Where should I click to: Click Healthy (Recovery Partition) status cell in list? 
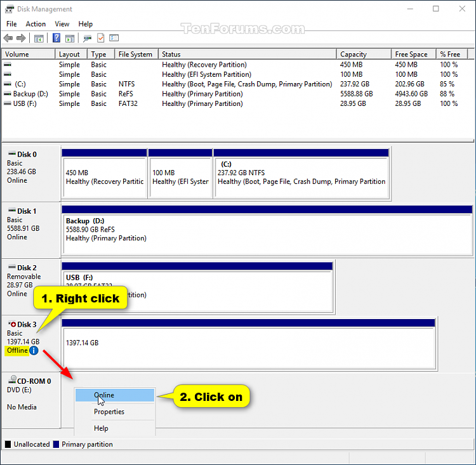(x=204, y=65)
